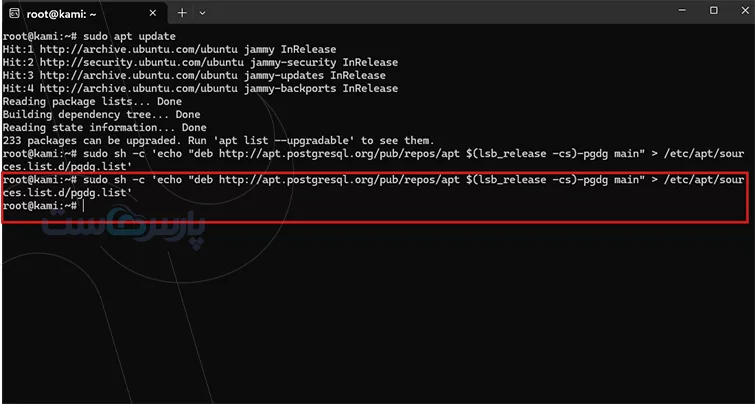Click the empty root@kami:~# prompt with the cursor
755x404 pixels.
coord(43,206)
